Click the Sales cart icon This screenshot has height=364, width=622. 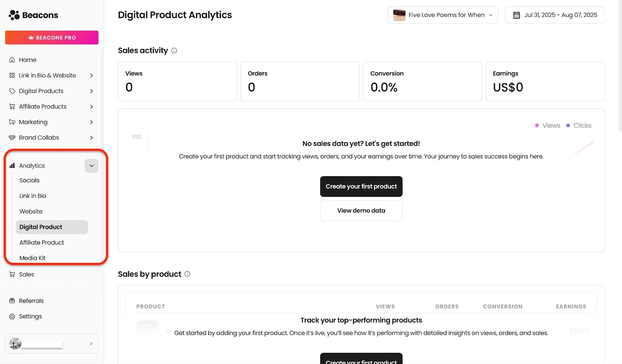(12, 274)
